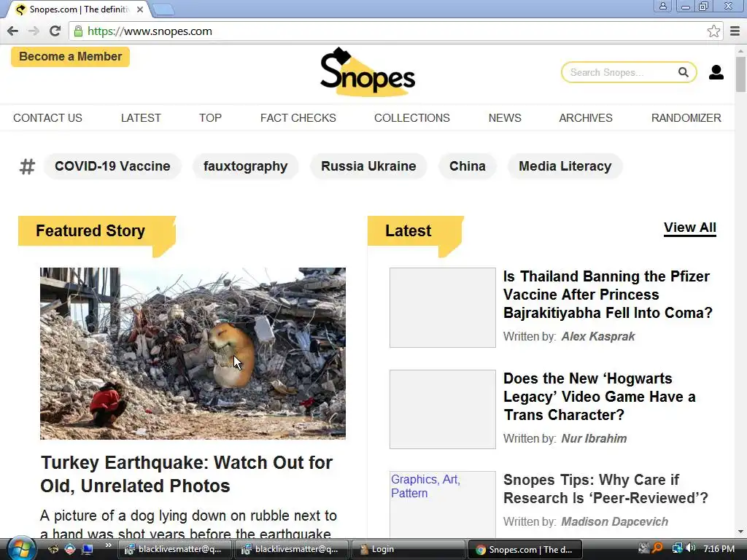
Task: Click the browser forward arrow
Action: pyautogui.click(x=34, y=31)
